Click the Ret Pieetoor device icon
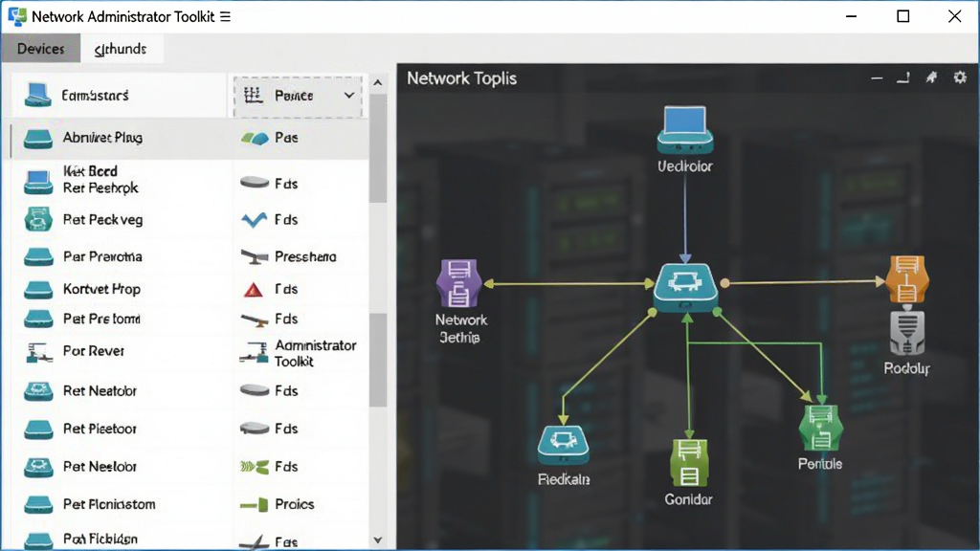980x551 pixels. click(x=38, y=430)
